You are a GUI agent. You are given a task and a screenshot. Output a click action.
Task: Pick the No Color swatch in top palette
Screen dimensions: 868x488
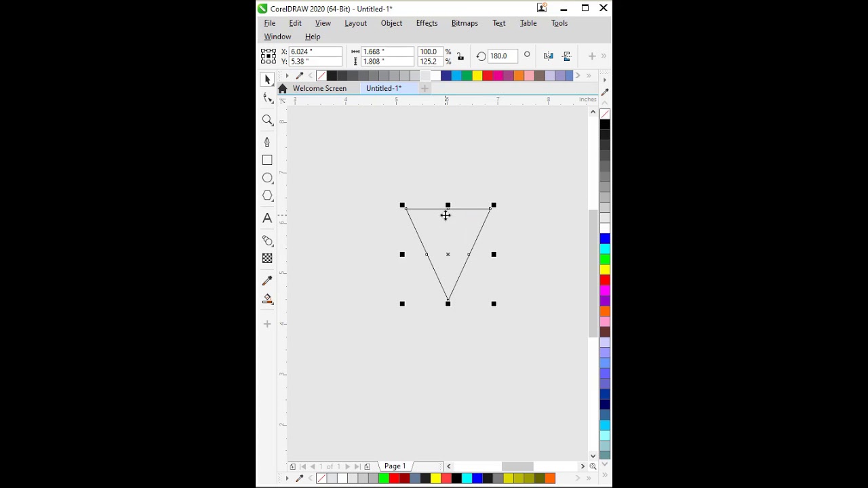click(x=321, y=76)
